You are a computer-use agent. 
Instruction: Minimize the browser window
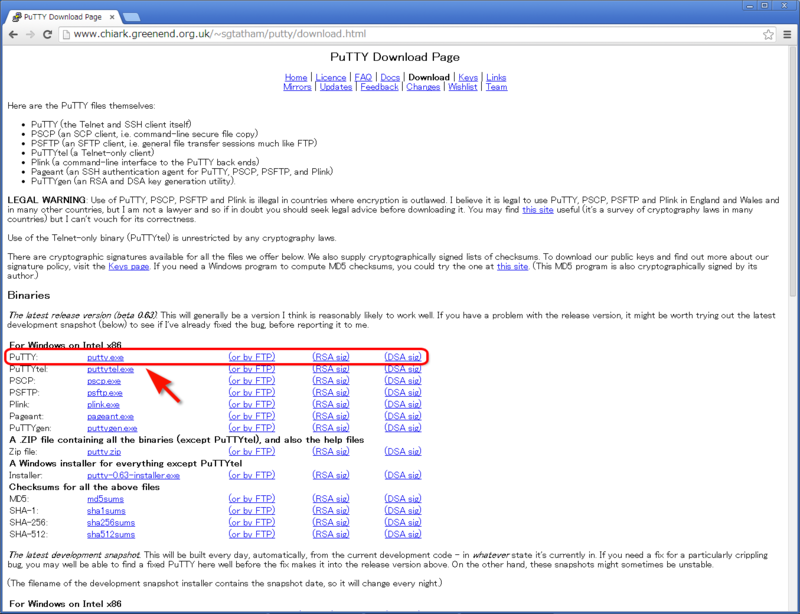(x=750, y=6)
